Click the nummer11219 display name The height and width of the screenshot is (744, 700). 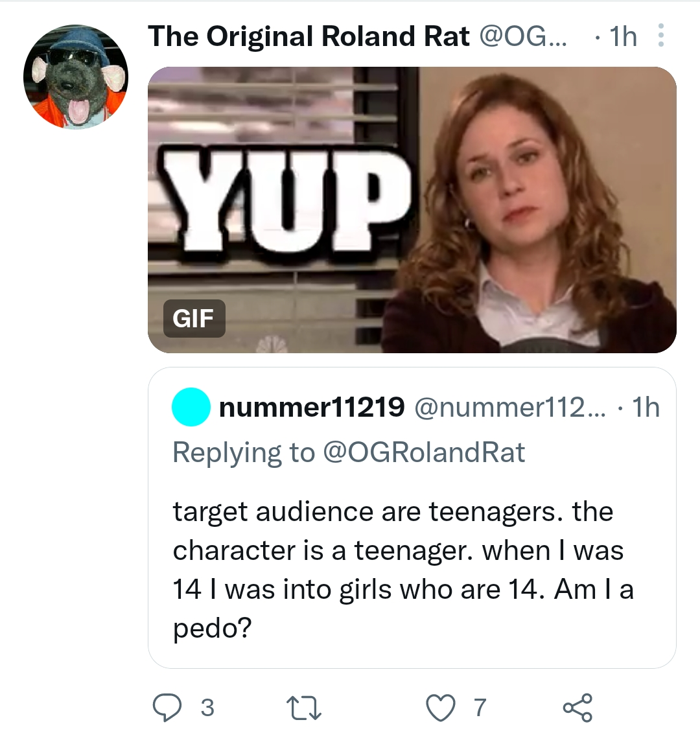[312, 408]
